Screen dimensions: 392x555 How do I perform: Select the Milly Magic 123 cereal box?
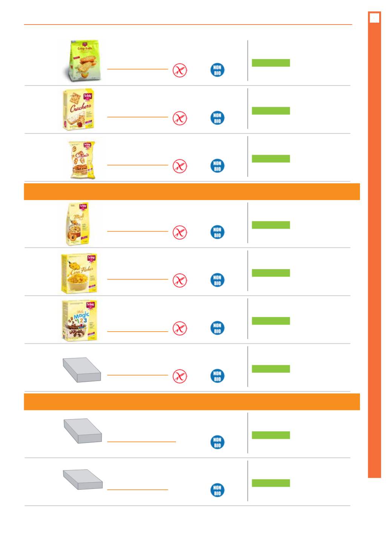coord(80,321)
